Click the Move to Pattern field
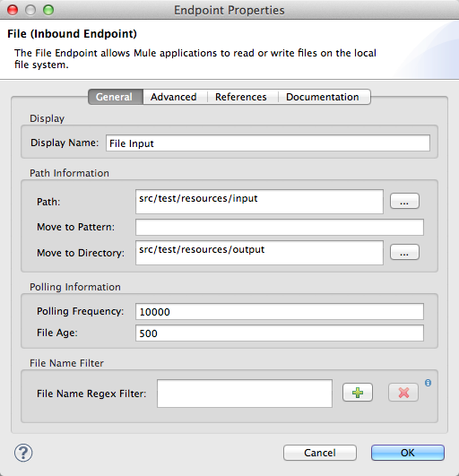This screenshot has height=476, width=459. [x=280, y=227]
